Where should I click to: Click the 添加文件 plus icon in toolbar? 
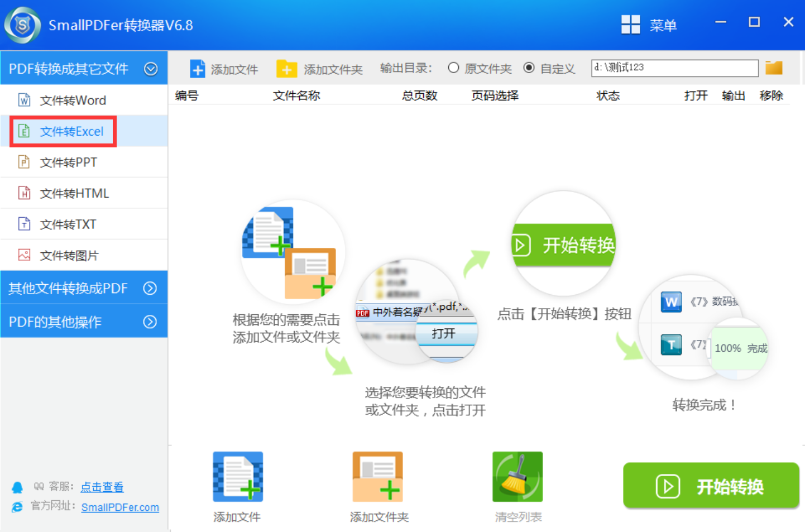pos(198,69)
